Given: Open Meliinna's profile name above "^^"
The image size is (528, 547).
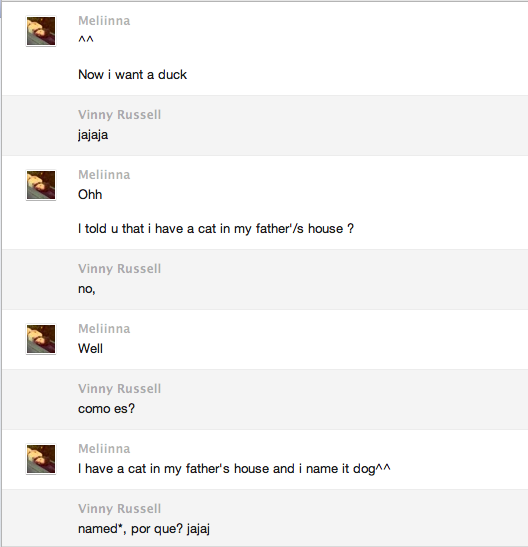Looking at the screenshot, I should point(104,21).
